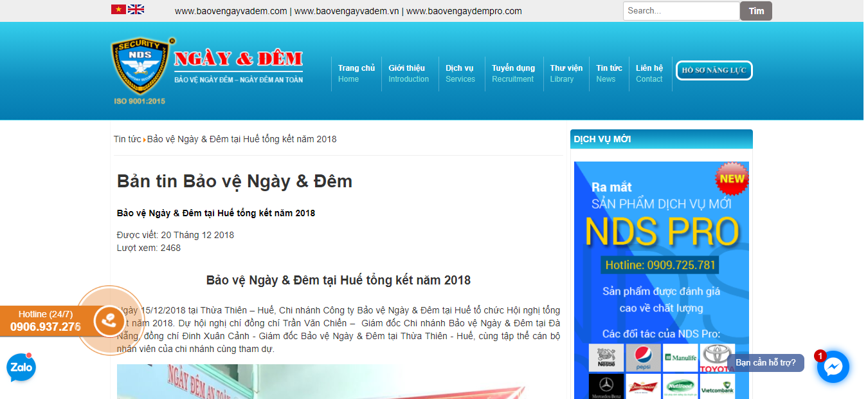Viewport: 868px width, 399px height.
Task: Open the Liên hệ (Contact) menu item
Action: [x=649, y=73]
